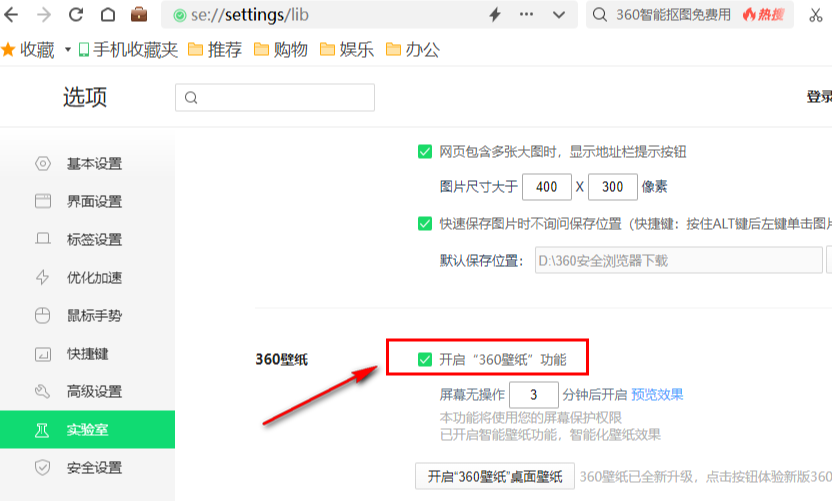Viewport: 832px width, 501px height.
Task: Click the 安全设置 shield icon
Action: coord(42,468)
